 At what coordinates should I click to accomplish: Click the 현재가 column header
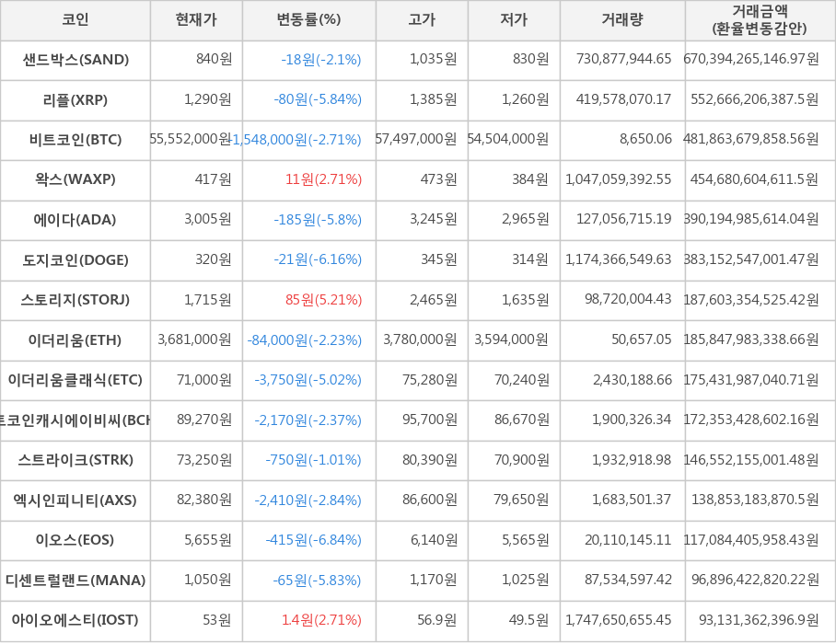pyautogui.click(x=196, y=20)
